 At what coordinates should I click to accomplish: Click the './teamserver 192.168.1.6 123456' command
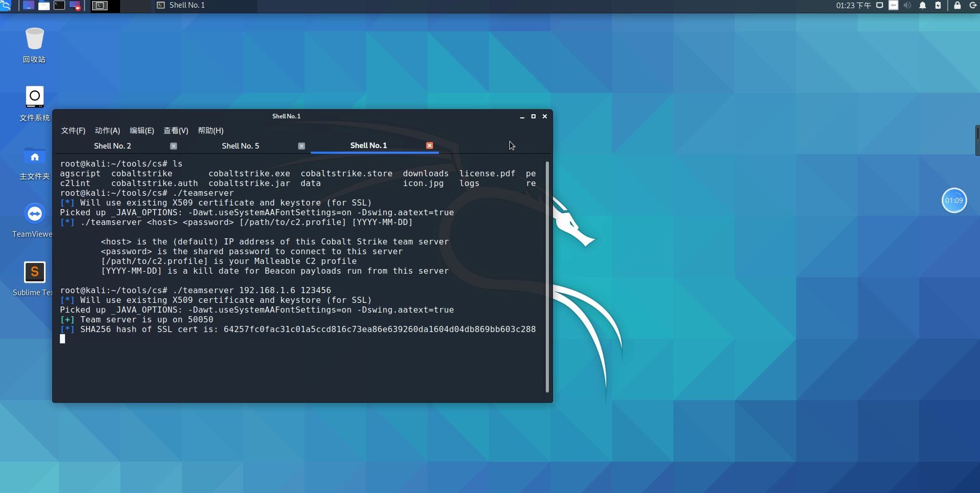[252, 291]
